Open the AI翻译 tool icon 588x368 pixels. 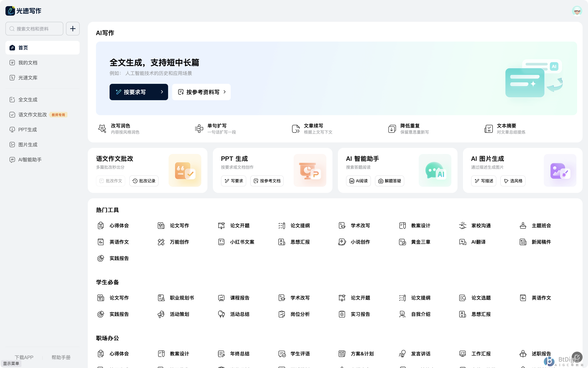point(463,242)
